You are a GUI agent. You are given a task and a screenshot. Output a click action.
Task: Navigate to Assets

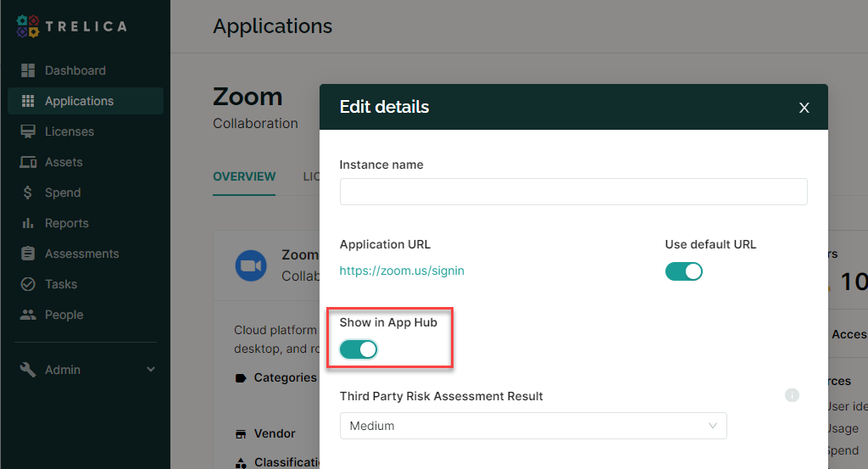[64, 162]
